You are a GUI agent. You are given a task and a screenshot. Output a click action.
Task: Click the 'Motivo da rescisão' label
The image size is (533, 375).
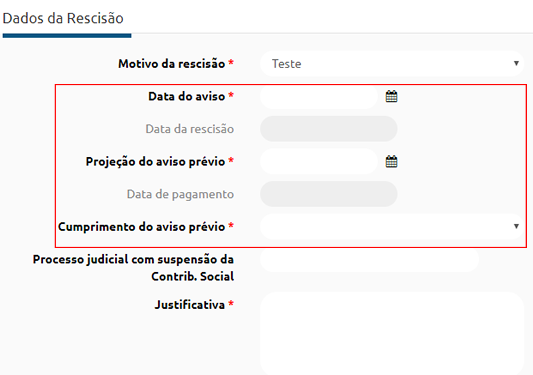tap(172, 64)
